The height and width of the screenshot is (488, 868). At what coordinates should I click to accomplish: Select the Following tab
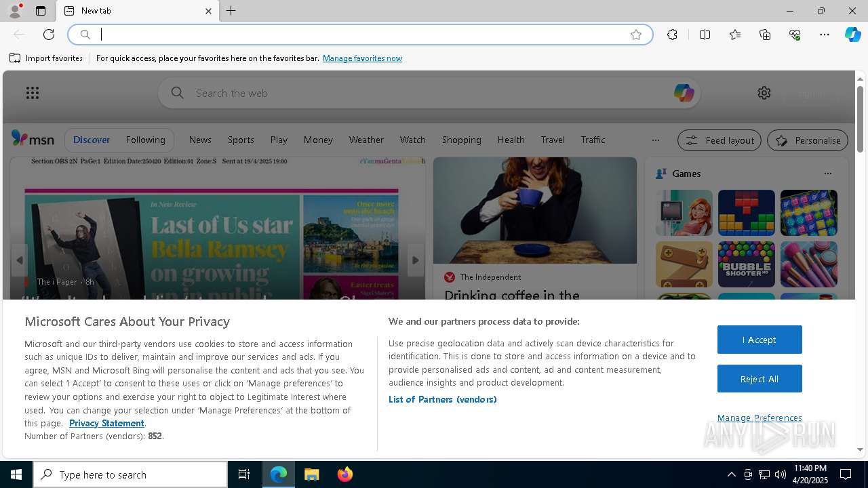145,140
